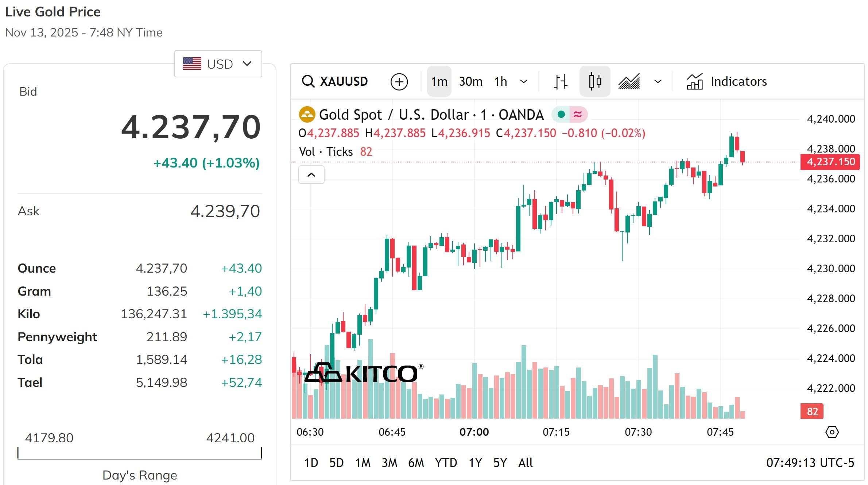868x485 pixels.
Task: Select the bars chart style icon
Action: pos(560,81)
